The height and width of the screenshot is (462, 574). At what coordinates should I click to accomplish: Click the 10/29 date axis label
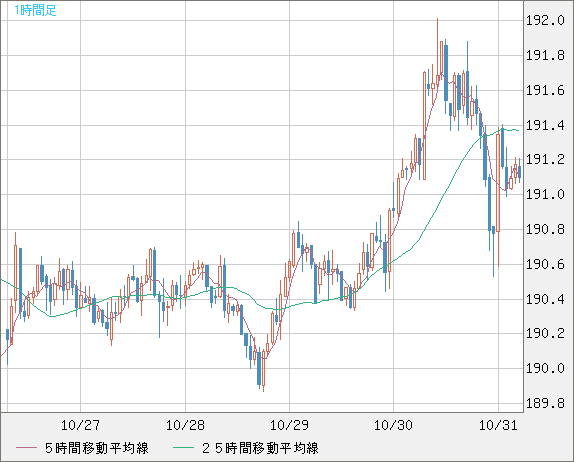[289, 425]
